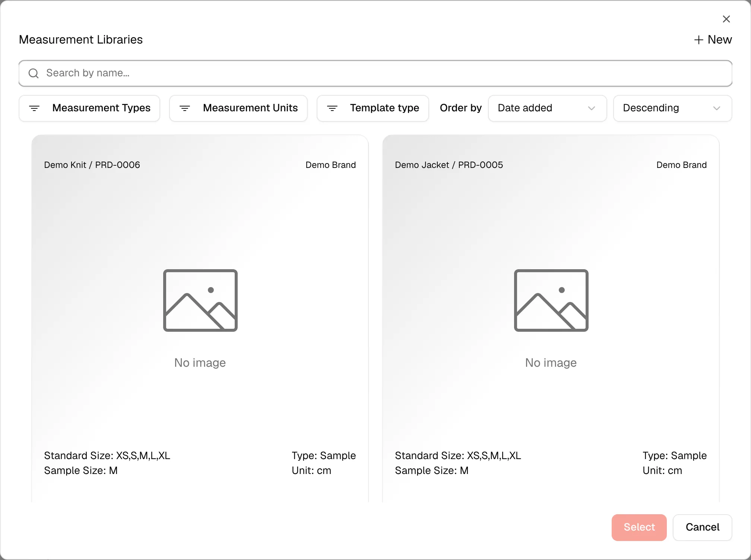The width and height of the screenshot is (751, 560).
Task: Select the Demo Jacket / PRD-0005 title
Action: 449,165
